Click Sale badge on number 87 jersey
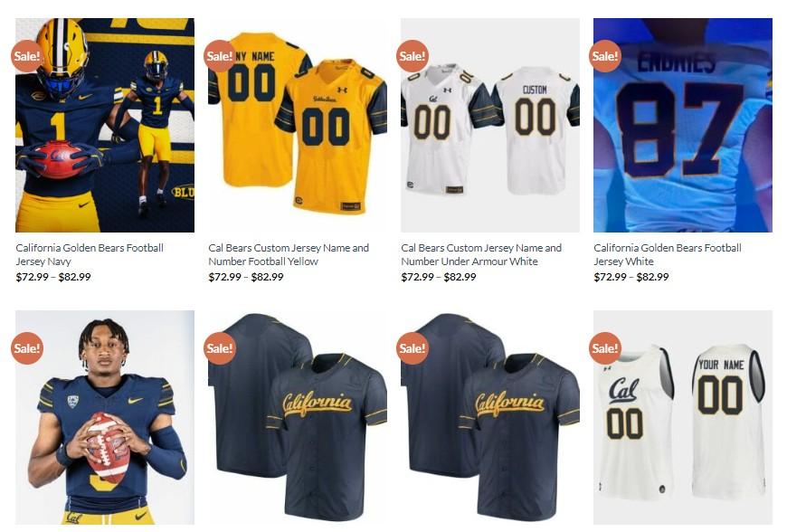 (x=605, y=56)
